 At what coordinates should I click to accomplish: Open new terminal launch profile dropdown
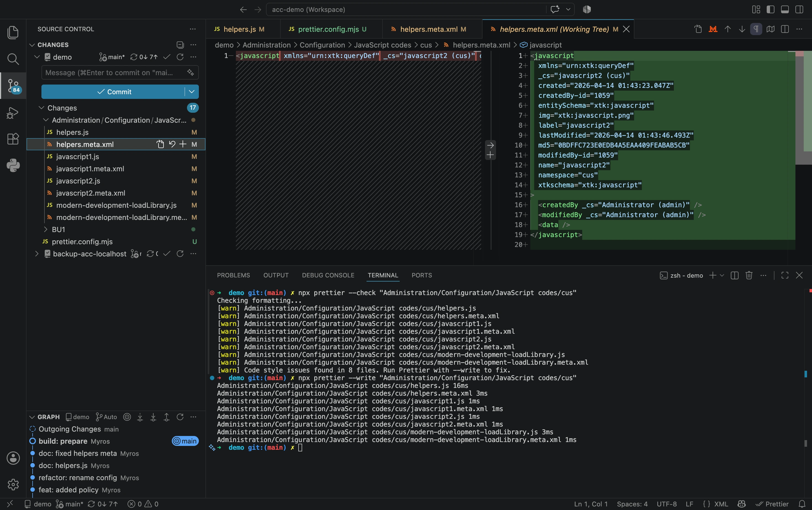722,275
